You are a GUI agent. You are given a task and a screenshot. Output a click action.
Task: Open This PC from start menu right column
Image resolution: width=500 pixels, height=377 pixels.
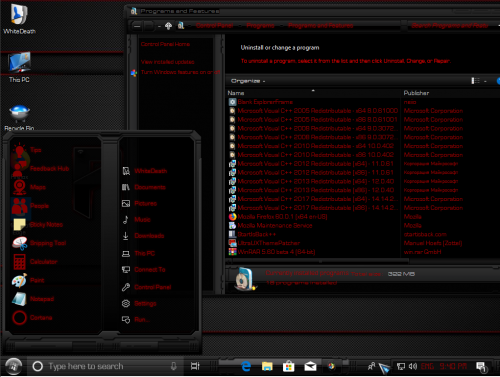click(x=138, y=253)
